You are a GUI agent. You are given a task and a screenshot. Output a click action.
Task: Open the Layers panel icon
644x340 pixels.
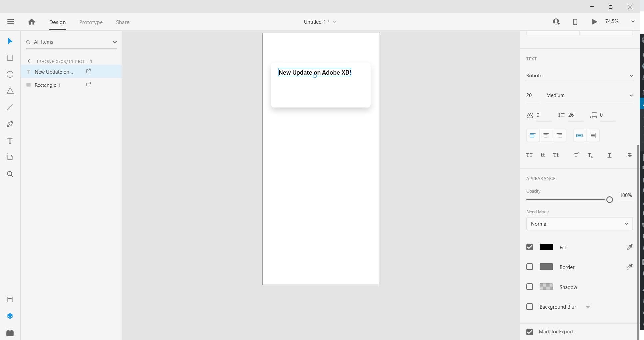click(10, 316)
